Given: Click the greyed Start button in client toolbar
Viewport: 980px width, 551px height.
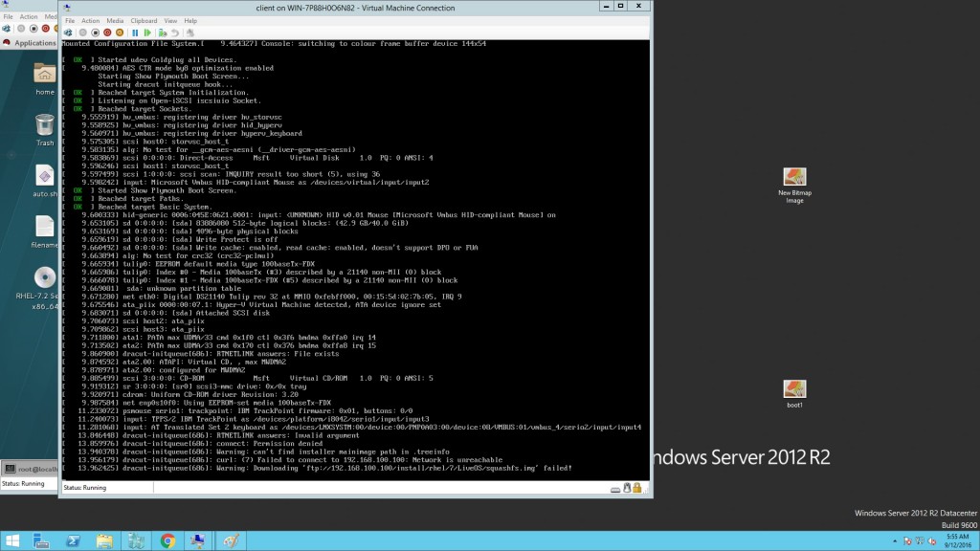Looking at the screenshot, I should [82, 33].
